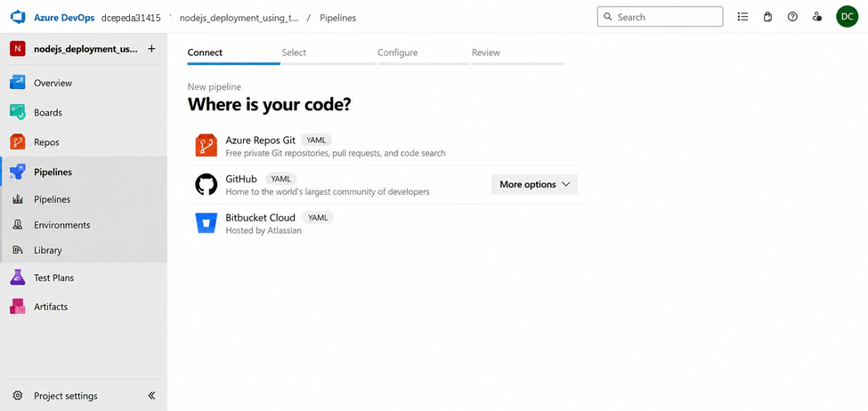
Task: Click the Azure Repos Git logo icon
Action: click(206, 146)
